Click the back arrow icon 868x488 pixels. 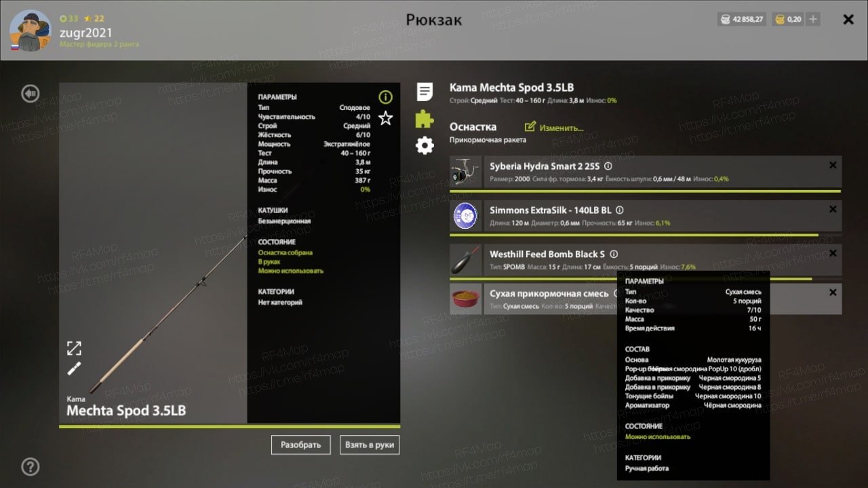coord(31,94)
